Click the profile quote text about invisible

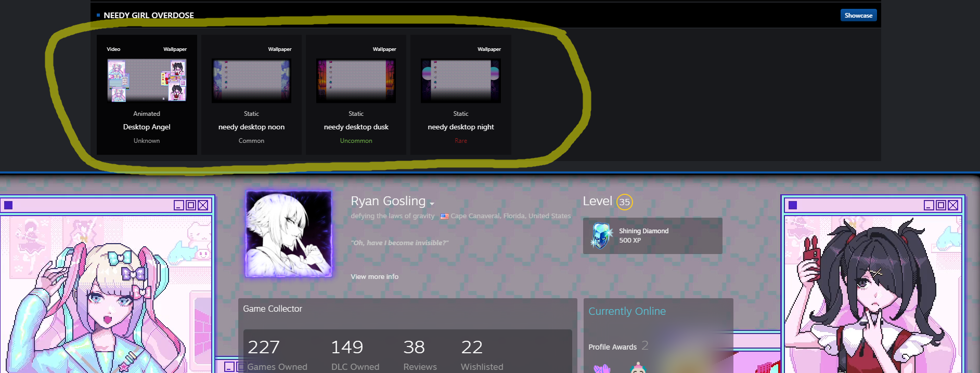point(399,243)
